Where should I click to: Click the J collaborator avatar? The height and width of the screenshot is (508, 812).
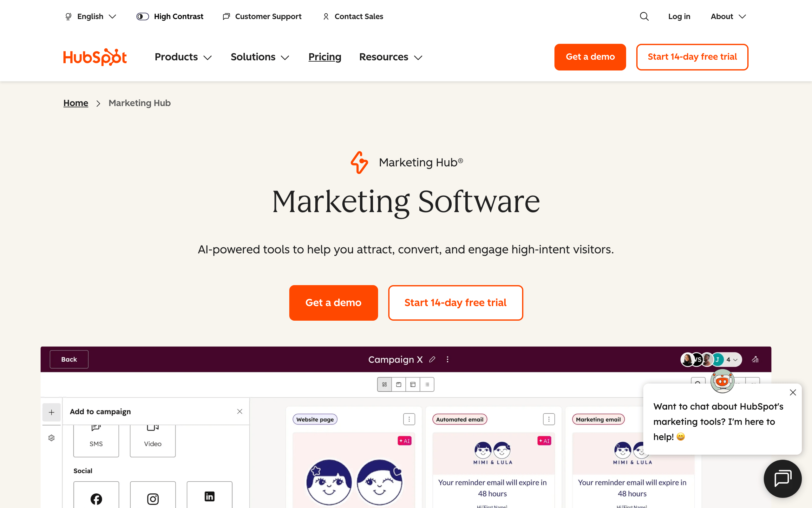click(717, 359)
